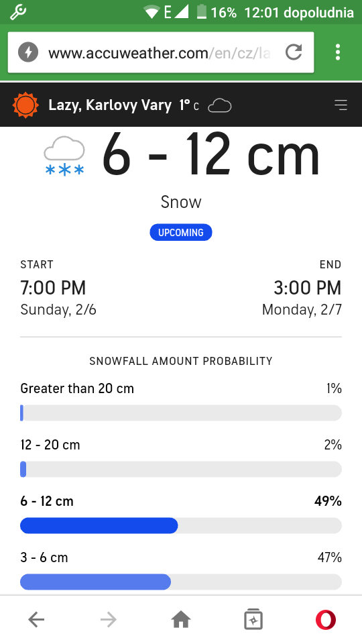Tap the 6 - 12 cm probability bar
This screenshot has height=644, width=362.
181,526
